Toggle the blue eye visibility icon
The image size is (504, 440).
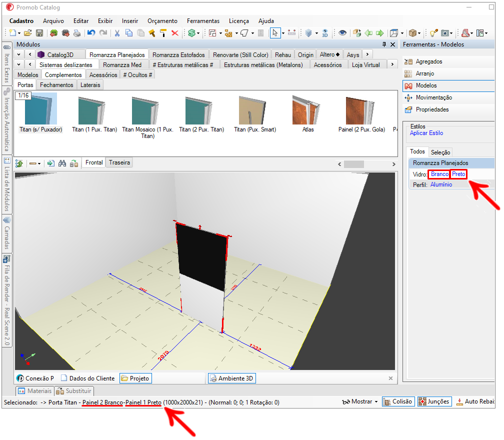coord(342,33)
